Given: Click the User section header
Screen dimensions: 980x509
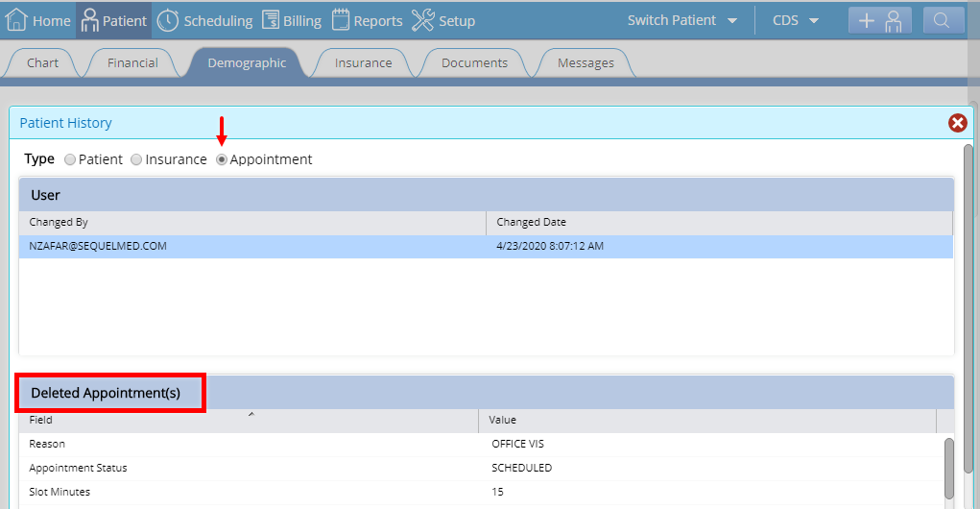Looking at the screenshot, I should coord(487,195).
